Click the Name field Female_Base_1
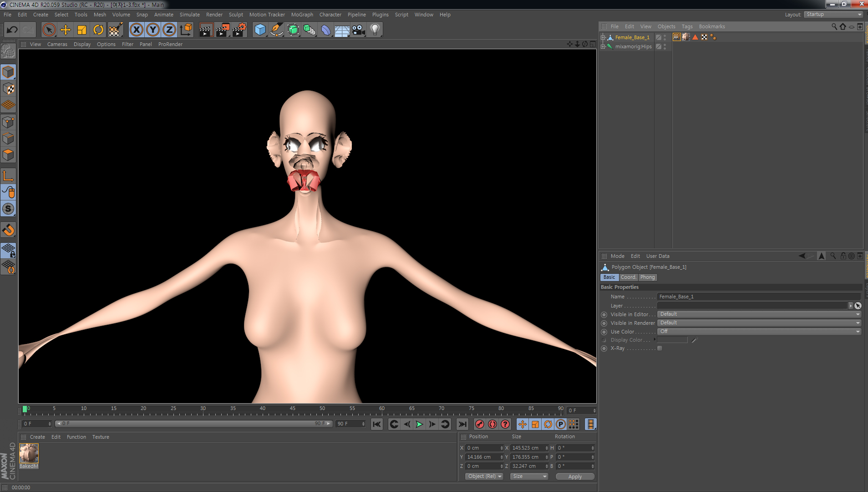 click(x=759, y=297)
